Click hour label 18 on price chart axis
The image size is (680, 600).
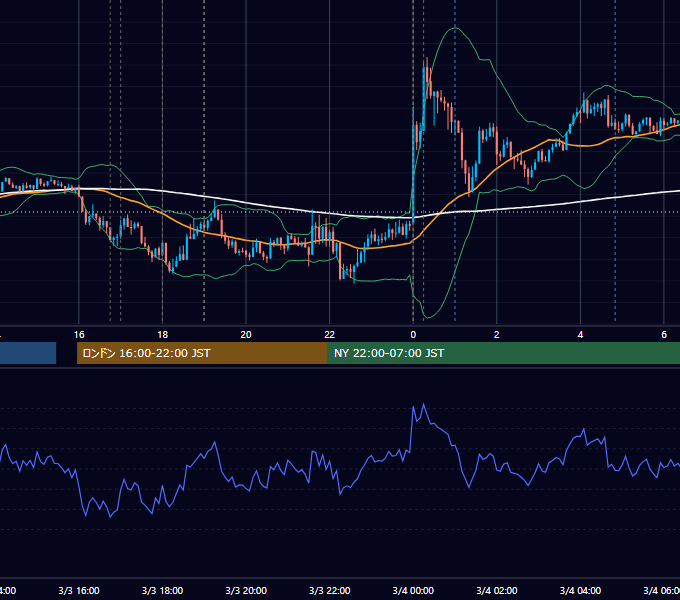pyautogui.click(x=163, y=335)
